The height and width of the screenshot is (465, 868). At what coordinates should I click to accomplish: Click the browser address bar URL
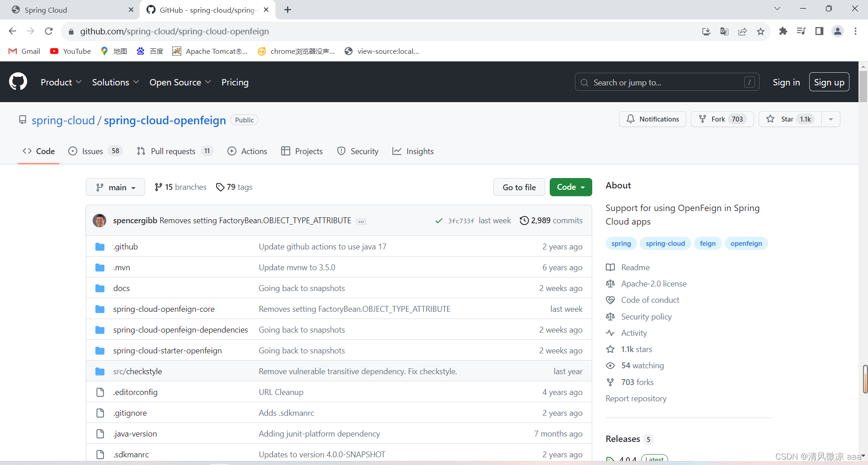tap(175, 31)
